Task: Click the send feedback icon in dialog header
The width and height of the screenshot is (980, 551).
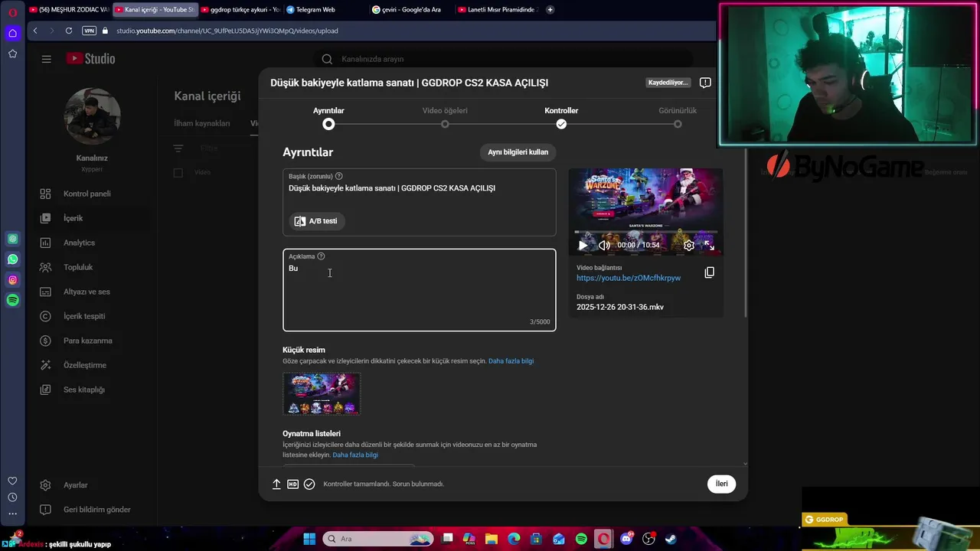Action: (705, 83)
